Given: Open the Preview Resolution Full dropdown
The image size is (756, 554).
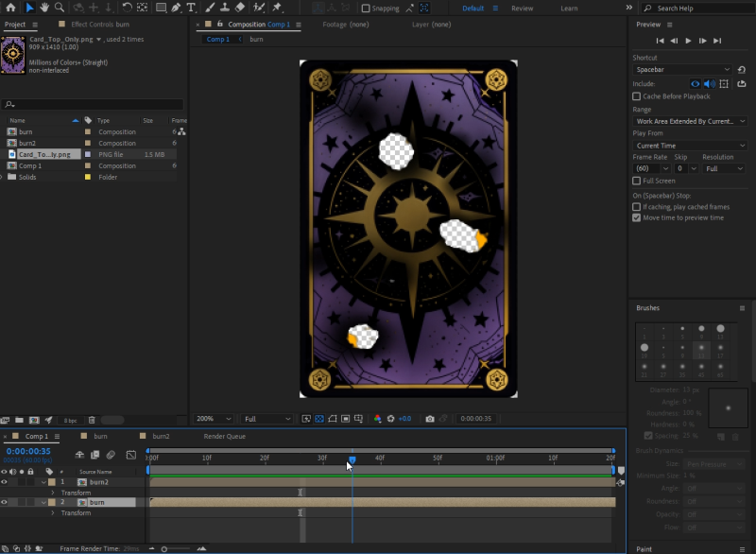Looking at the screenshot, I should coord(724,169).
